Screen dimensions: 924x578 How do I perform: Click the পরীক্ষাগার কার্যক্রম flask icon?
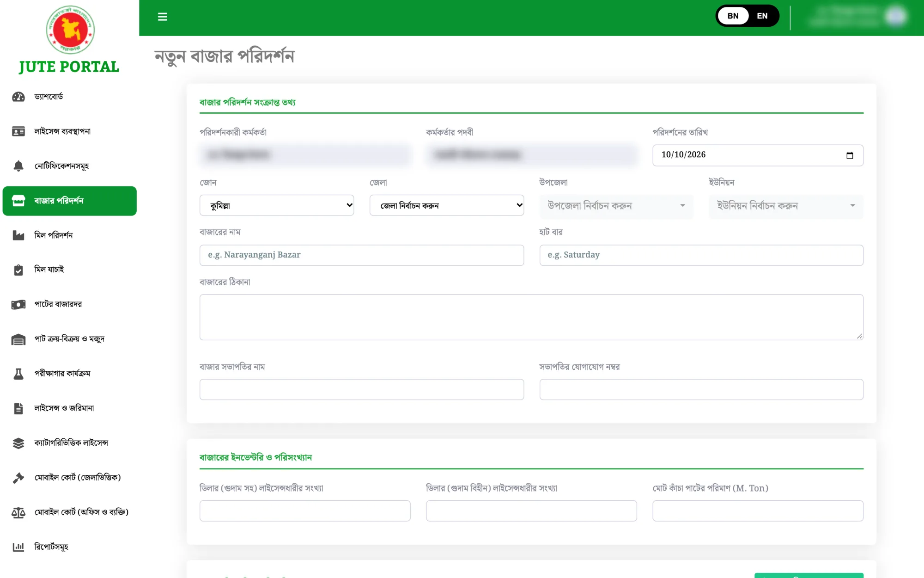18,374
